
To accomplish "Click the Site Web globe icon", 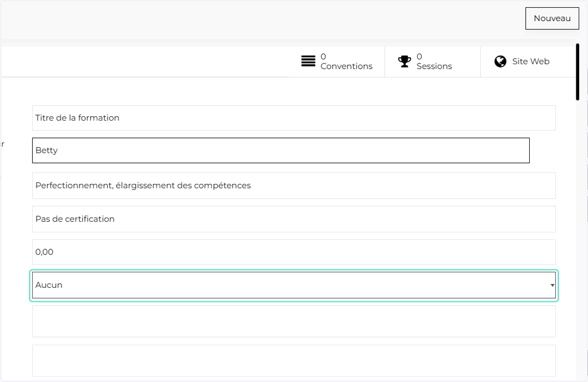I will (x=500, y=61).
